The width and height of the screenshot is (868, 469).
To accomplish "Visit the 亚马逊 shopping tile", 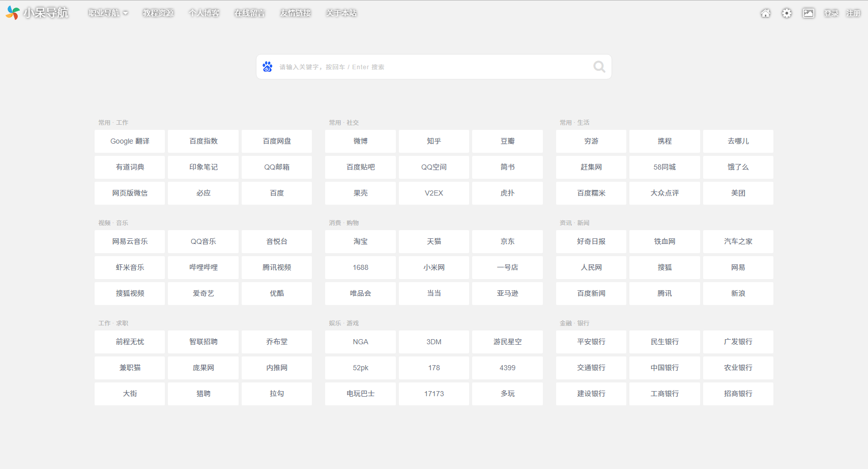I will tap(507, 293).
